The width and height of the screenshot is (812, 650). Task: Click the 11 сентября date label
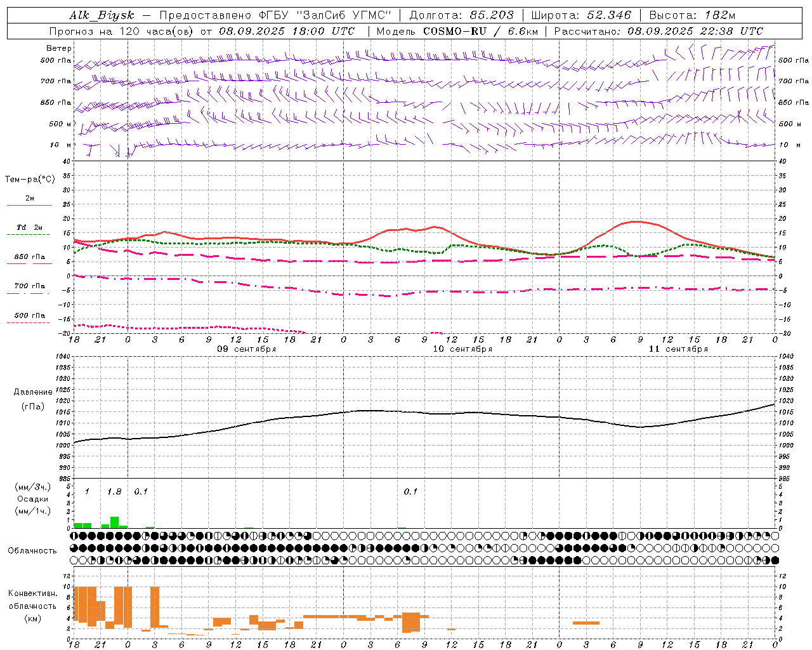click(678, 349)
